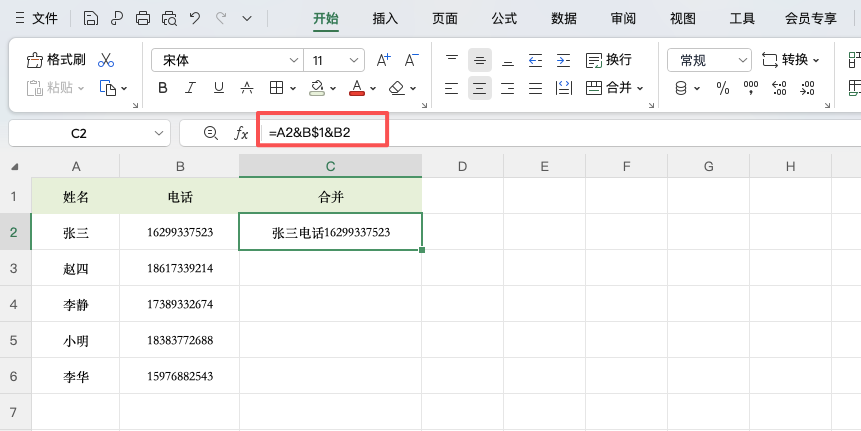Increase the indent
Viewport: 861px width, 431px height.
pos(563,60)
